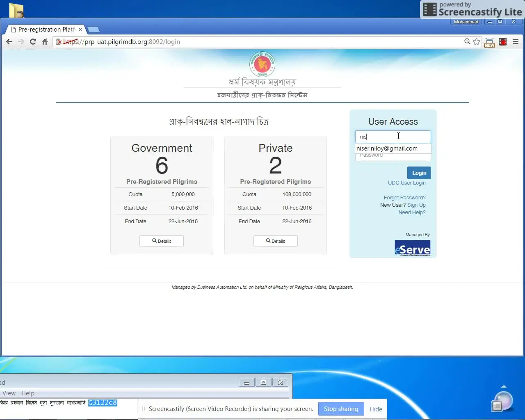Open a new browser tab

click(94, 30)
